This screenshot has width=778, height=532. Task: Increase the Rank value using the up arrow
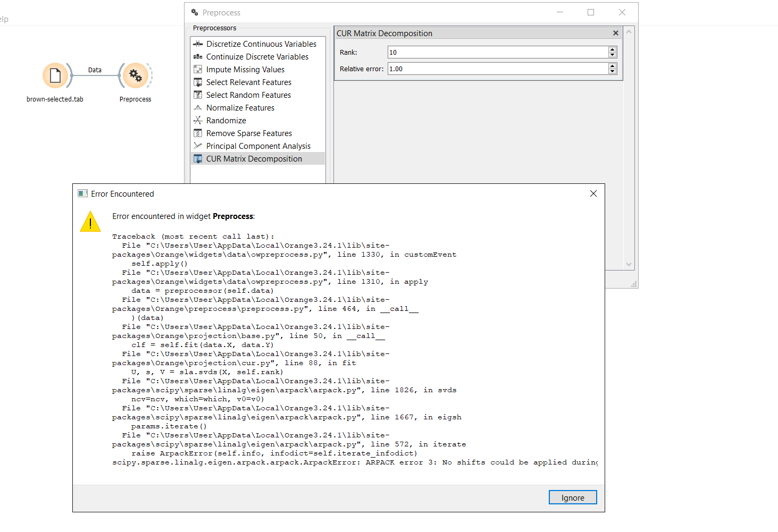pyautogui.click(x=612, y=49)
